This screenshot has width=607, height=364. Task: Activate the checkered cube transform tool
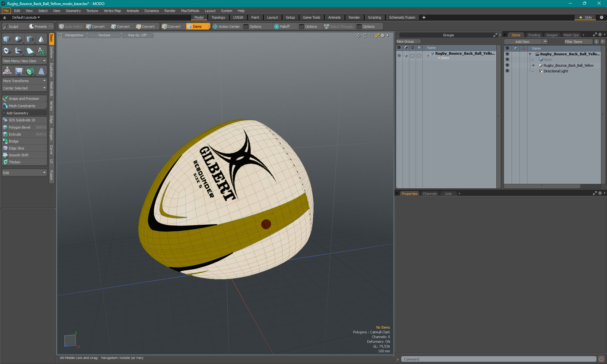click(30, 71)
